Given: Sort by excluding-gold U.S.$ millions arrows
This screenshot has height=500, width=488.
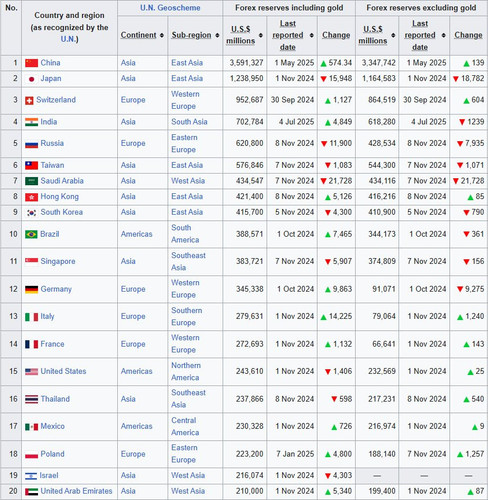Looking at the screenshot, I should click(x=393, y=35).
